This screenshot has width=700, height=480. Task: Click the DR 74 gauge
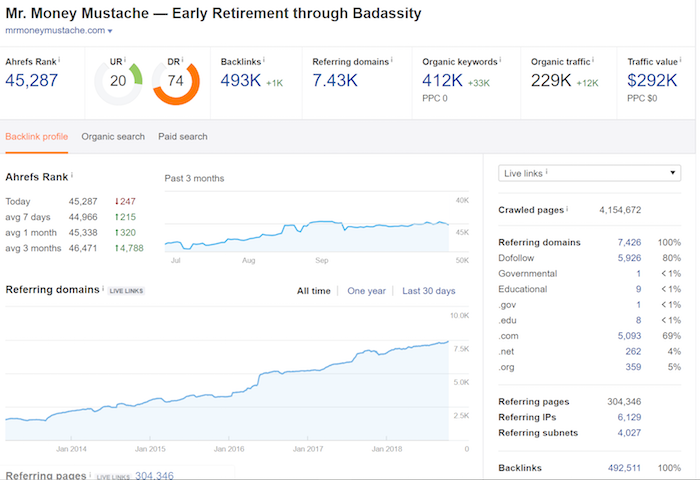pyautogui.click(x=176, y=83)
